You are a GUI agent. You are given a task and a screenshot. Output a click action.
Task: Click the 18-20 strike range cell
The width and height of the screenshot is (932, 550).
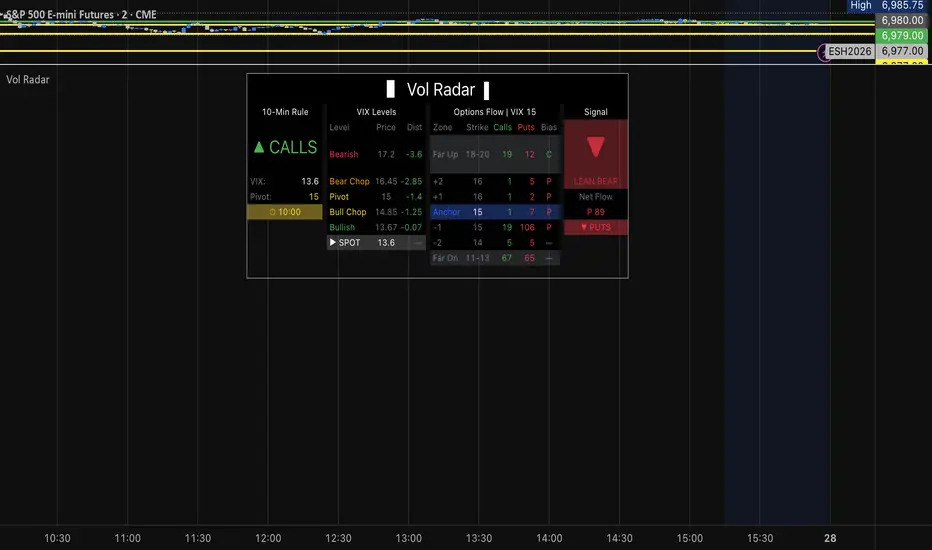point(477,154)
